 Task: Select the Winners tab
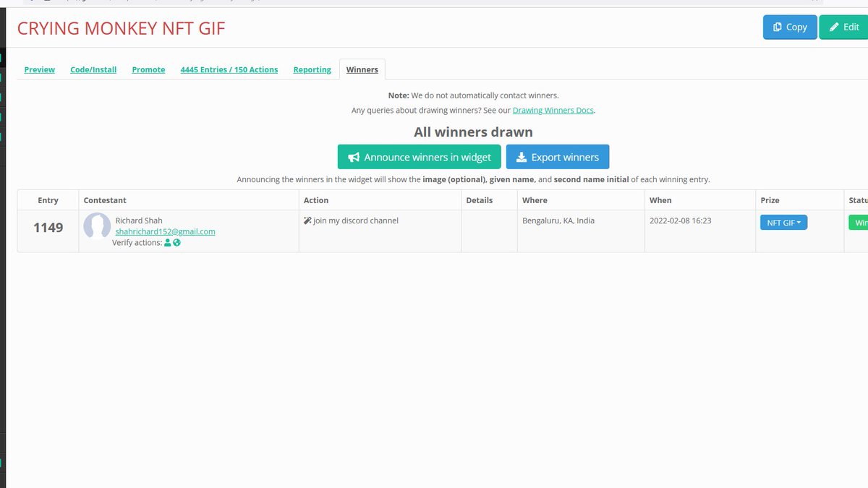pyautogui.click(x=362, y=69)
